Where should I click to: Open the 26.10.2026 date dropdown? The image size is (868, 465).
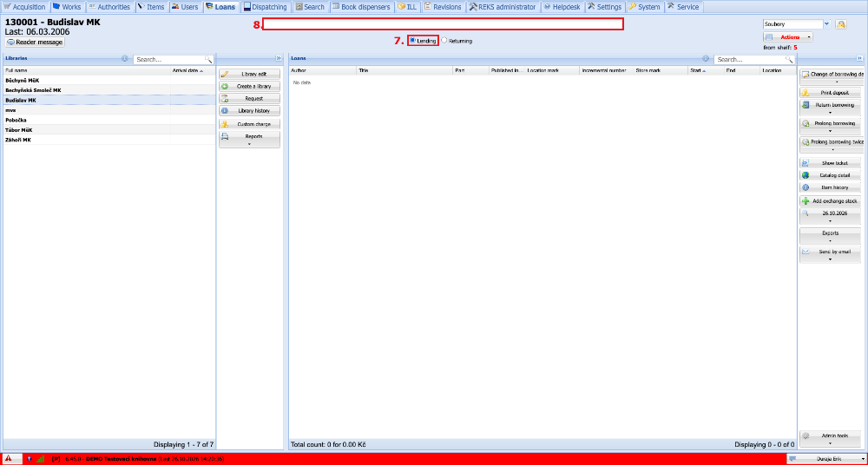831,216
